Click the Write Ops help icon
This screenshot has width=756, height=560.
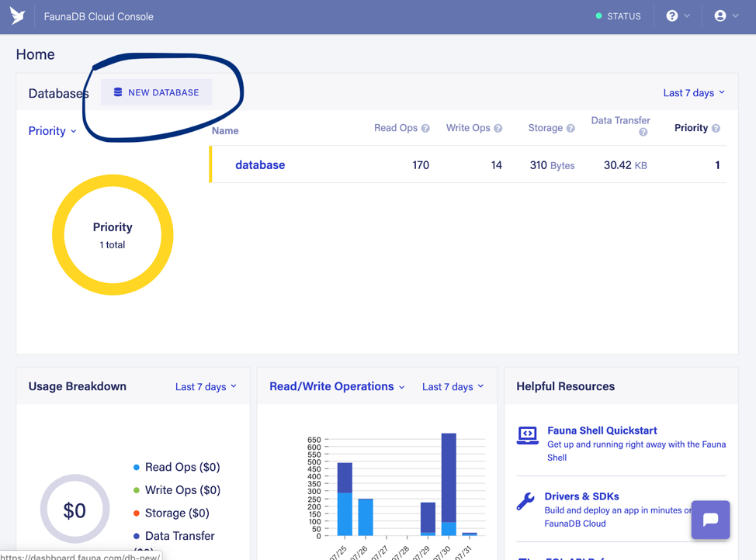coord(498,128)
